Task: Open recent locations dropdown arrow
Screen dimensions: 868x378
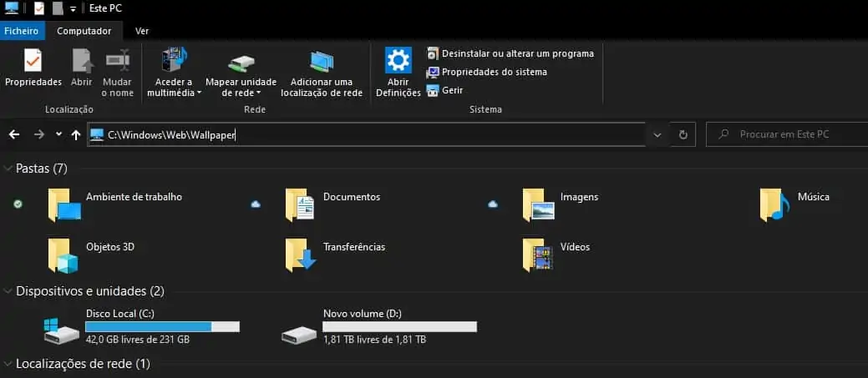Action: pyautogui.click(x=58, y=134)
